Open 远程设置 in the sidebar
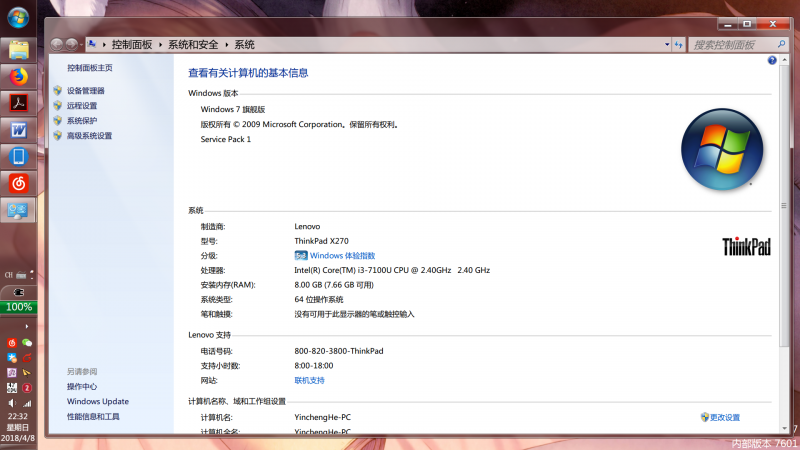This screenshot has height=450, width=800. (x=82, y=106)
